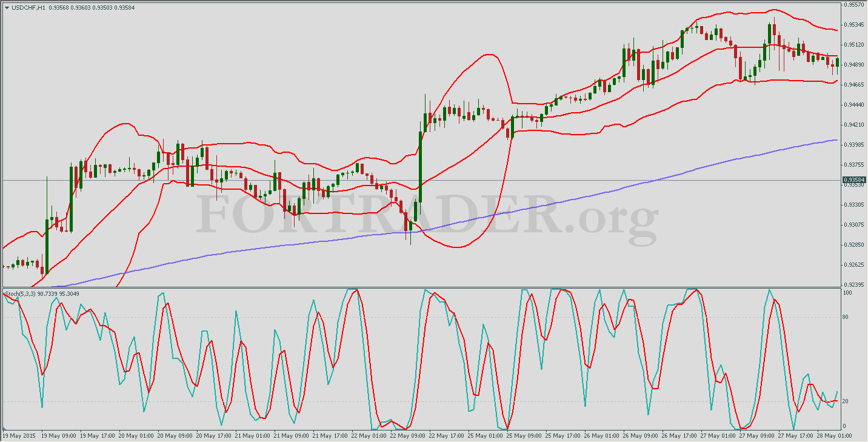Click the 19 May 09:00 time label

(x=59, y=436)
